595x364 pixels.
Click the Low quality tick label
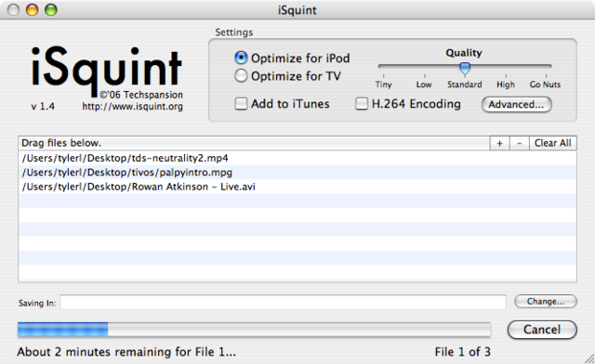(424, 84)
